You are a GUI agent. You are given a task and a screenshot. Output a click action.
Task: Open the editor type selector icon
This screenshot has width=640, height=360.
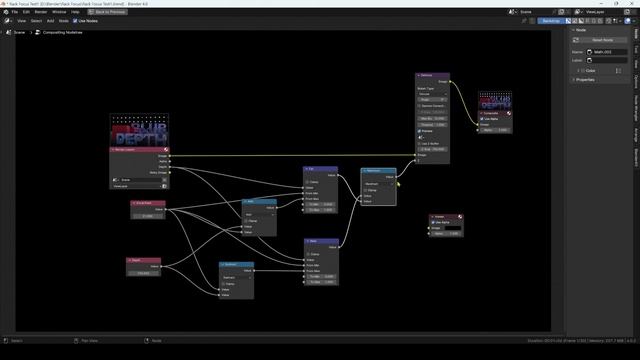click(7, 21)
